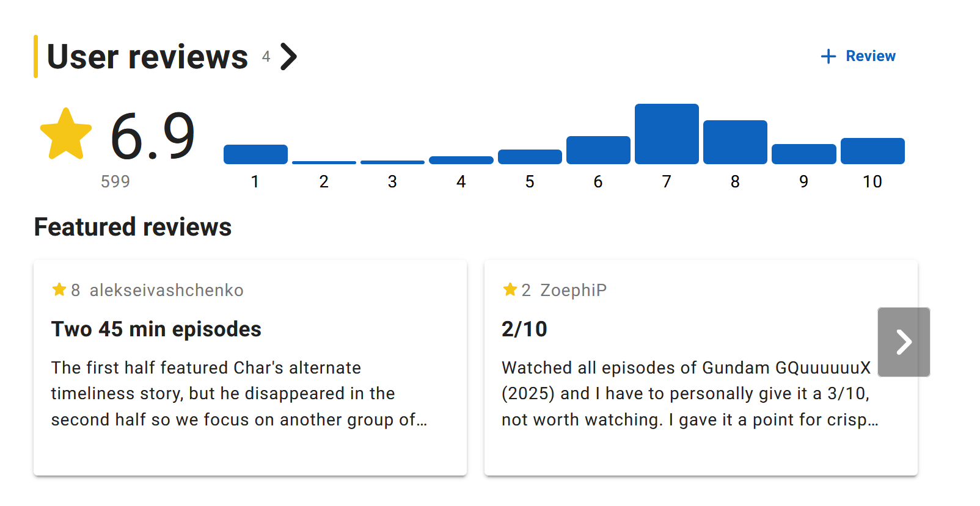Click the large yellow rating star

point(66,134)
